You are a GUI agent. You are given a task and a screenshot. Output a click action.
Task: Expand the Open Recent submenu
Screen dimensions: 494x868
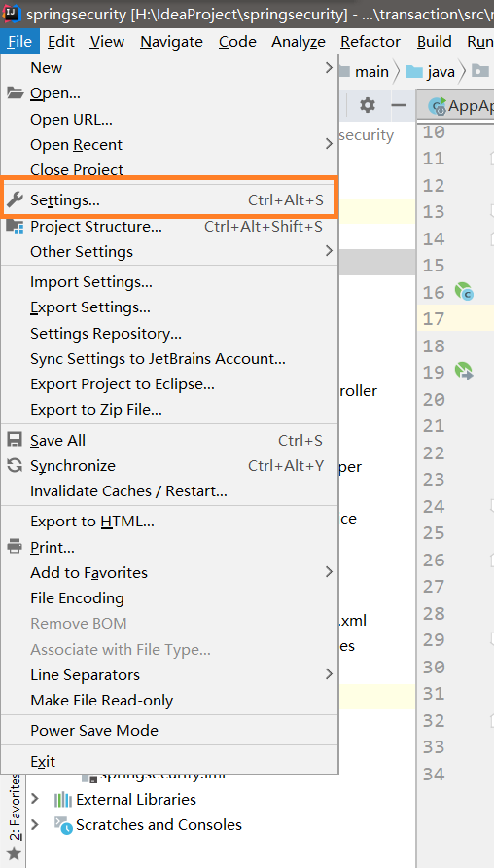(169, 144)
